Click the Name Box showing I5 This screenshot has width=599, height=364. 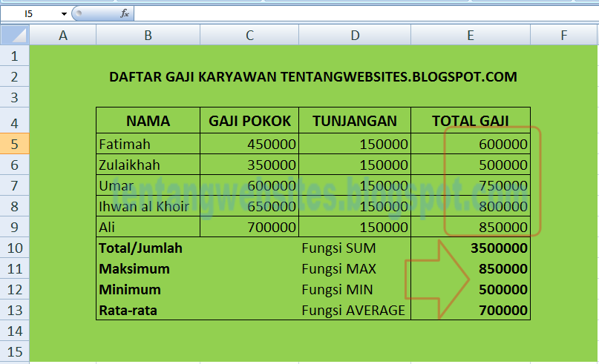coord(30,14)
